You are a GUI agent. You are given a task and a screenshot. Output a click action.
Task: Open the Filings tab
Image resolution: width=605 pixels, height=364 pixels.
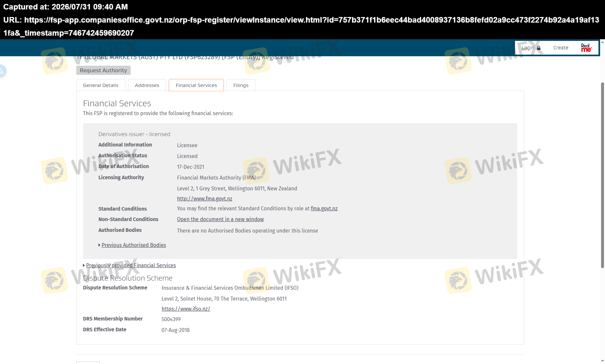click(x=241, y=85)
